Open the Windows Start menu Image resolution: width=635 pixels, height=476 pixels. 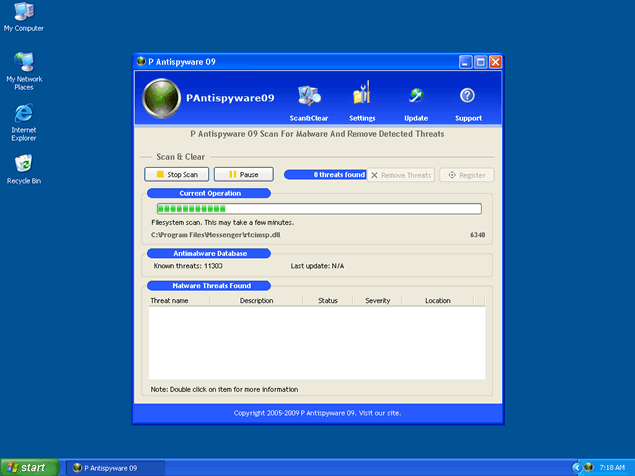28,467
